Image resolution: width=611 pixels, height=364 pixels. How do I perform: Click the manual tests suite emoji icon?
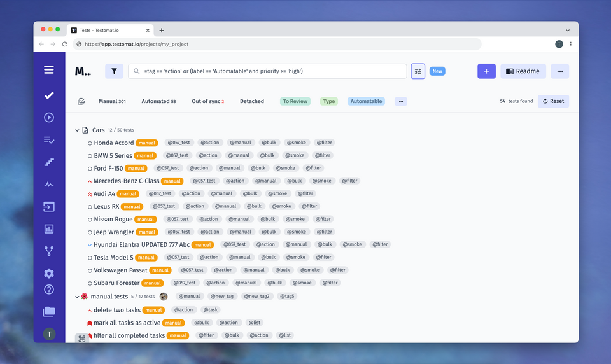(x=85, y=297)
